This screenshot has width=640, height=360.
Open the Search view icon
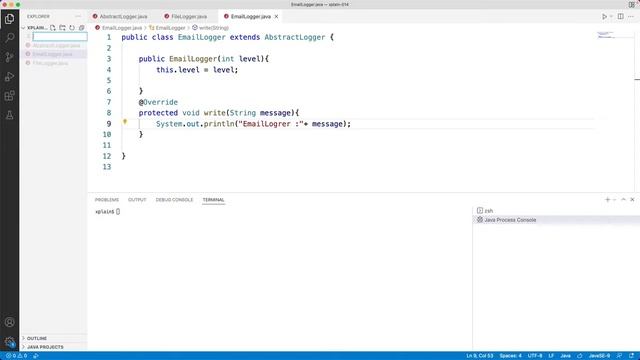(x=9, y=38)
